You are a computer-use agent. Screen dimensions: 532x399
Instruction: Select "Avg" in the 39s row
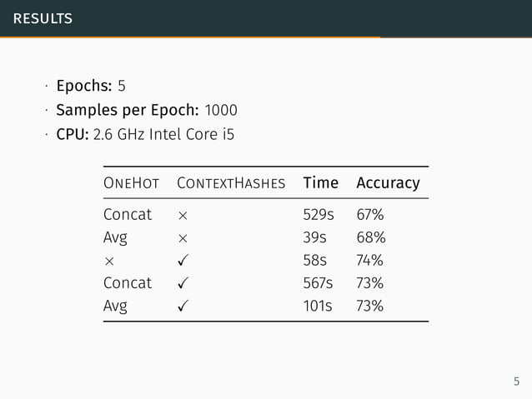tap(115, 238)
